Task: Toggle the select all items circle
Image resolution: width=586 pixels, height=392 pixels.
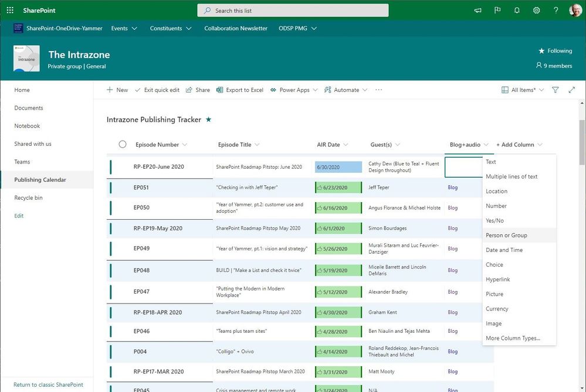Action: (x=123, y=144)
